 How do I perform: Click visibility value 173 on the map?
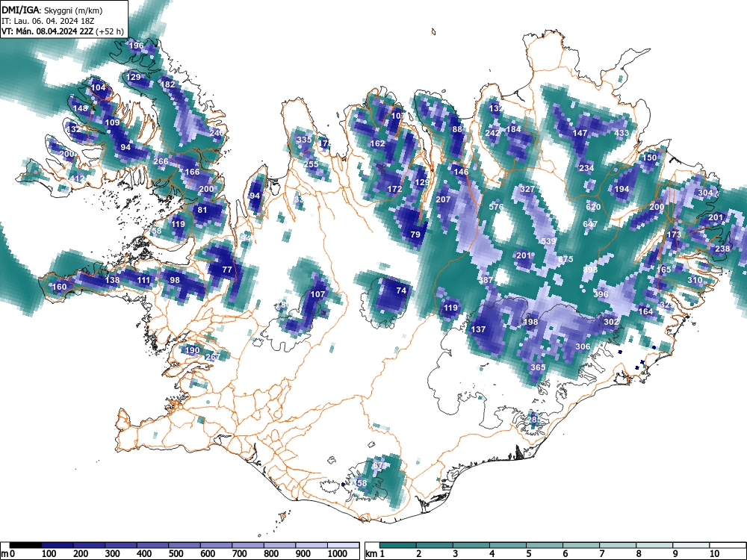coord(674,234)
